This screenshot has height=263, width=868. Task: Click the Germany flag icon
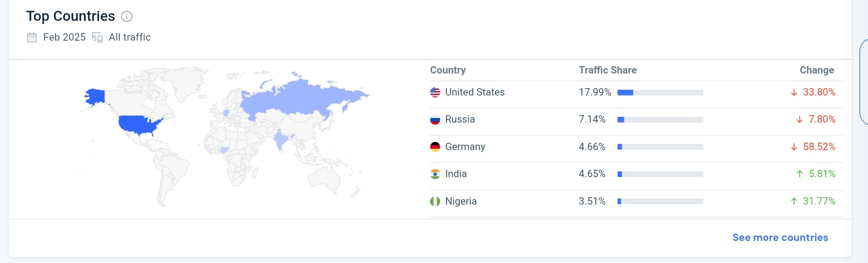pyautogui.click(x=435, y=147)
